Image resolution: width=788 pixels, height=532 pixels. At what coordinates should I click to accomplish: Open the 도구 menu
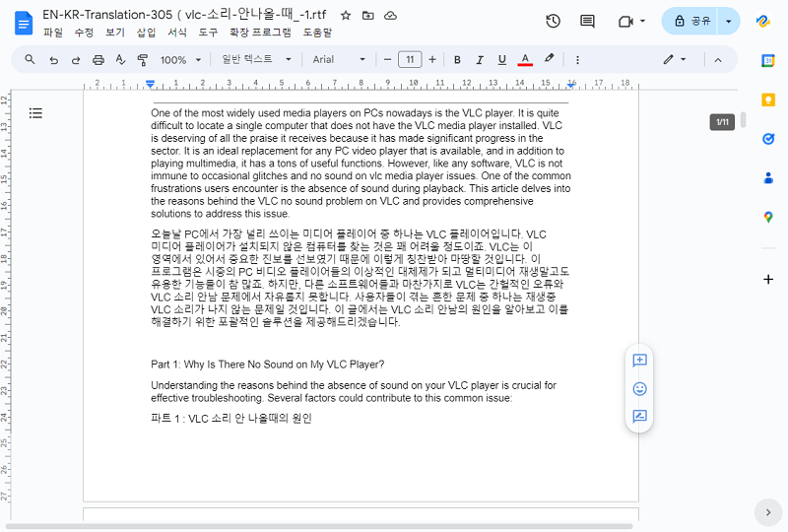pyautogui.click(x=208, y=33)
